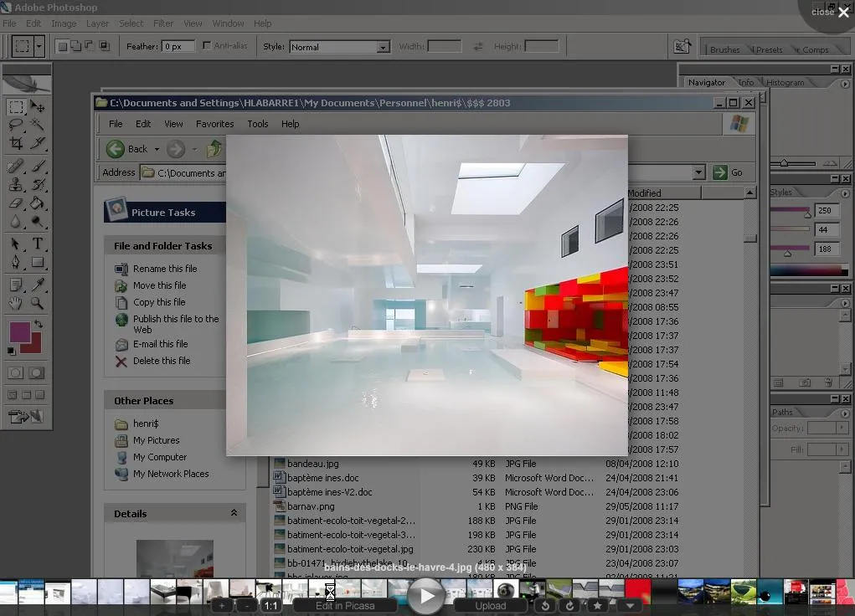Open Styles panel options menu arrow

[845, 193]
